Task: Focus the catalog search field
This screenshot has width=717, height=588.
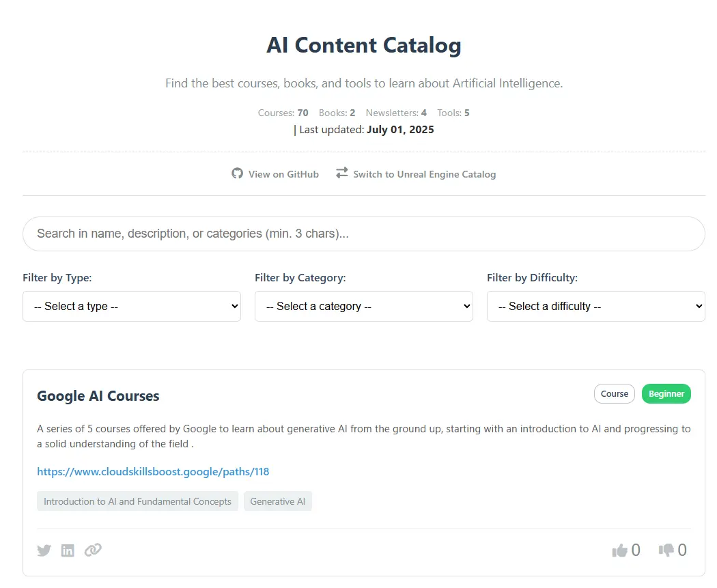Action: (364, 234)
